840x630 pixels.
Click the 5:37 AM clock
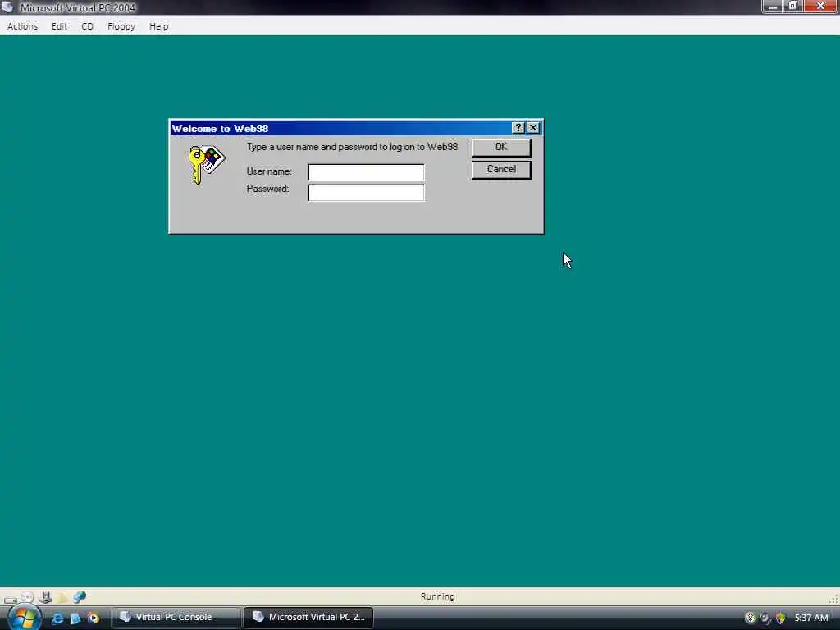coord(811,618)
